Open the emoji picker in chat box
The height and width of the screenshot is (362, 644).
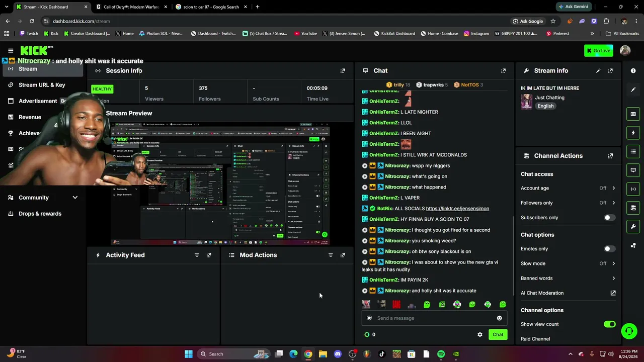click(499, 318)
